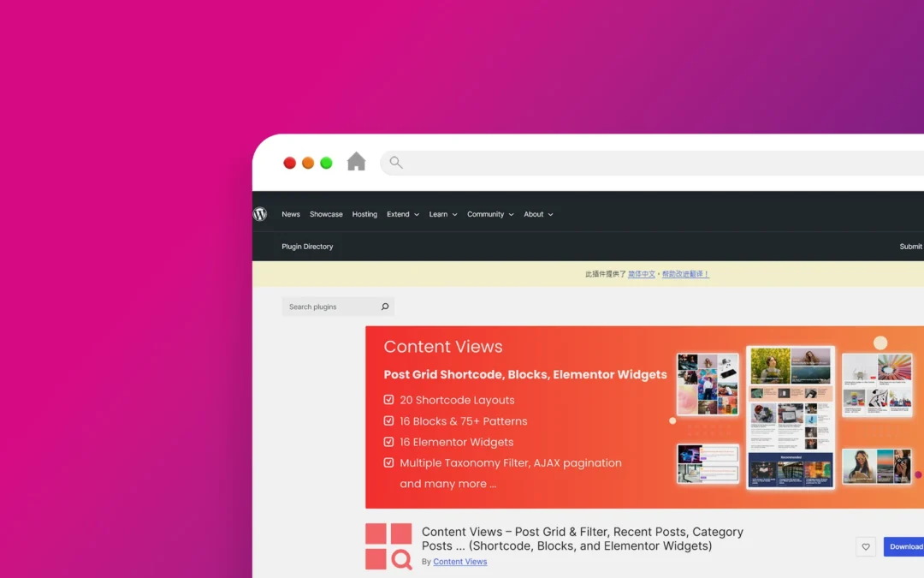Screen dimensions: 924x578
Task: Click the browser address bar field
Action: [x=652, y=163]
